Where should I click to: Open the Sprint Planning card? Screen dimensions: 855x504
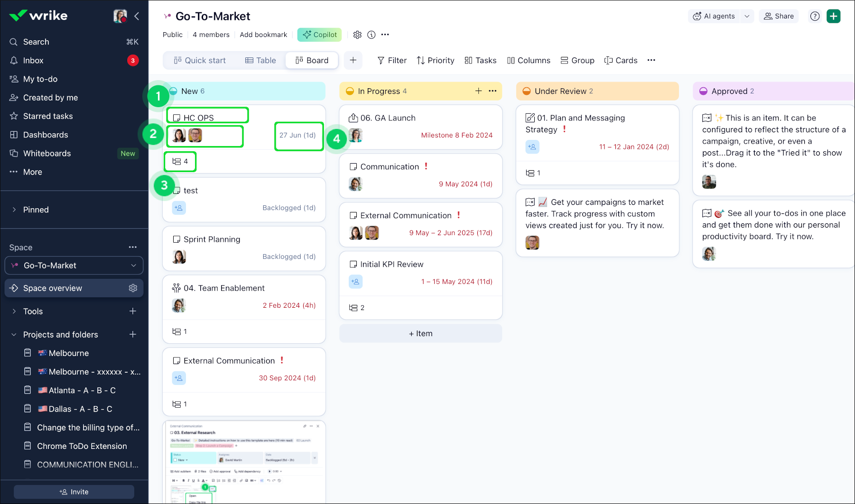[244, 248]
